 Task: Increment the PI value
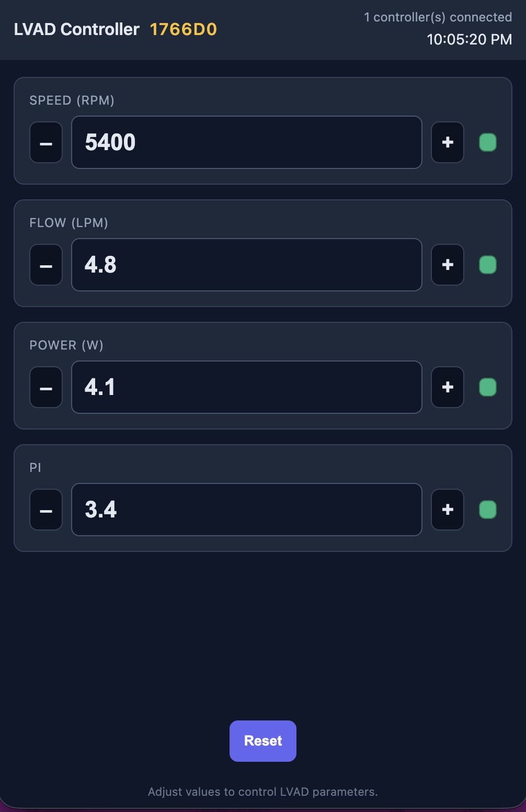pyautogui.click(x=448, y=510)
